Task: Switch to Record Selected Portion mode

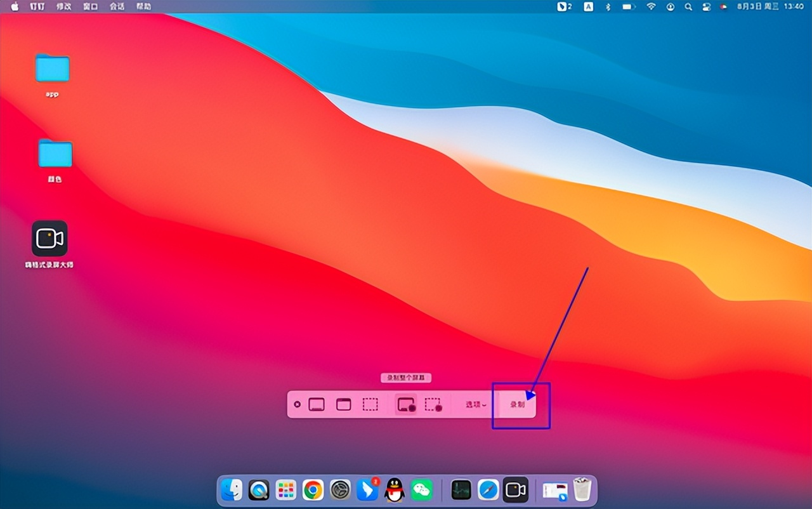Action: [434, 404]
